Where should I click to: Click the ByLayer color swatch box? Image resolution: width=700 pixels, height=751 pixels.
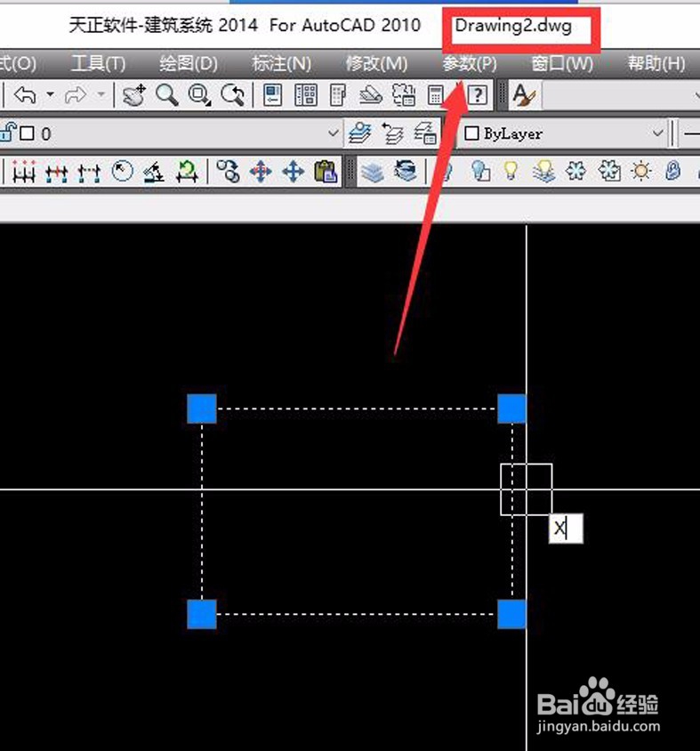(x=471, y=133)
